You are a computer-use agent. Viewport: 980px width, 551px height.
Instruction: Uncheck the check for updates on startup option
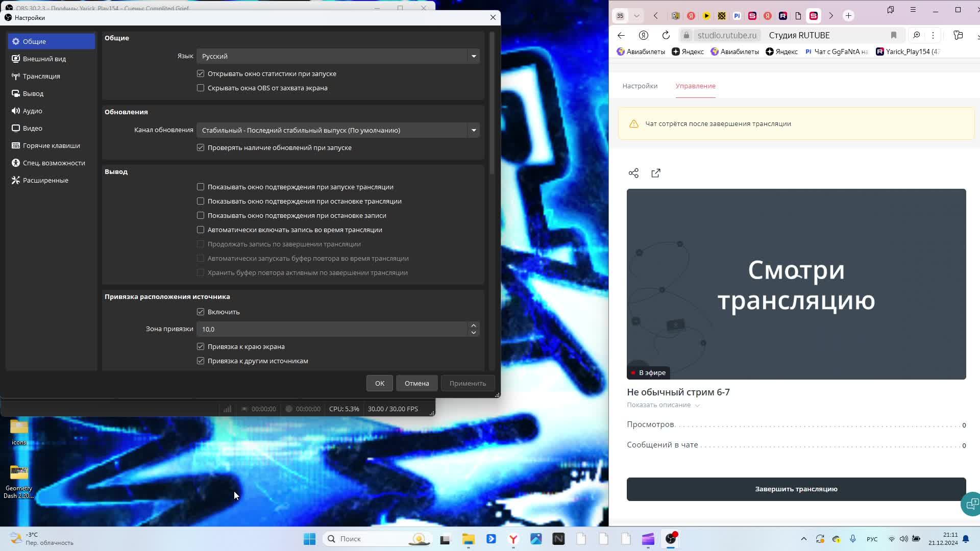tap(201, 148)
